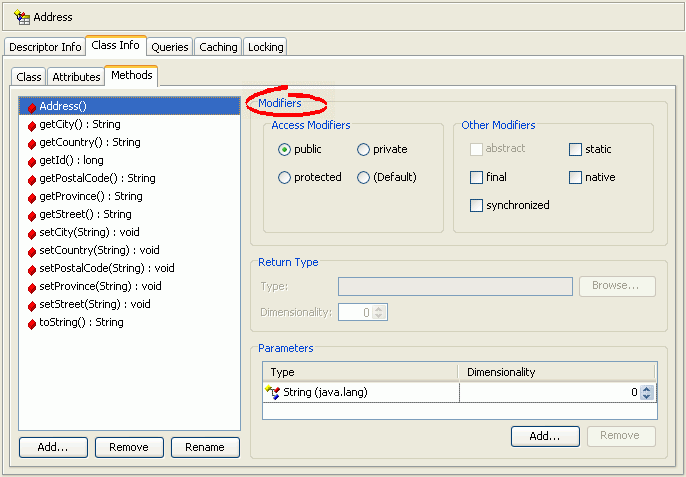Viewport: 686px width, 477px height.
Task: Click red icon beside setCity(String)
Action: (x=32, y=233)
